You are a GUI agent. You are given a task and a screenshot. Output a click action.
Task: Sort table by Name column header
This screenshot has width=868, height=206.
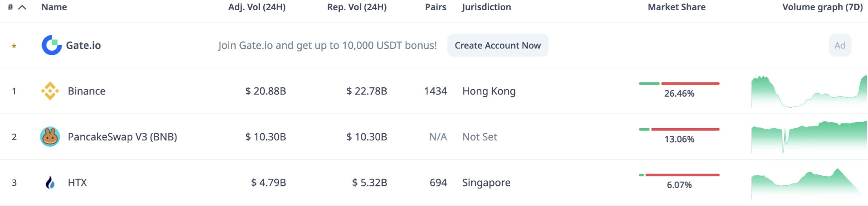click(x=54, y=7)
